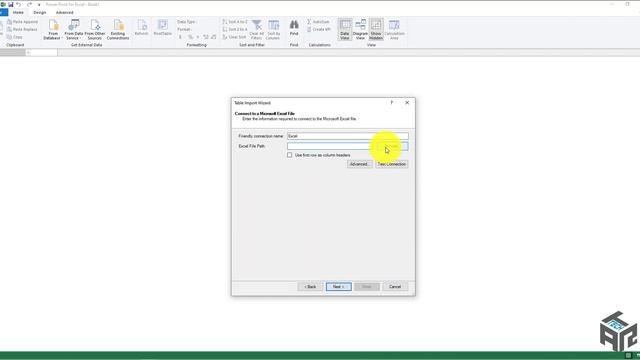Screen dimensions: 640x360
Task: Click the Undo arrow in title bar
Action: pos(19,4)
